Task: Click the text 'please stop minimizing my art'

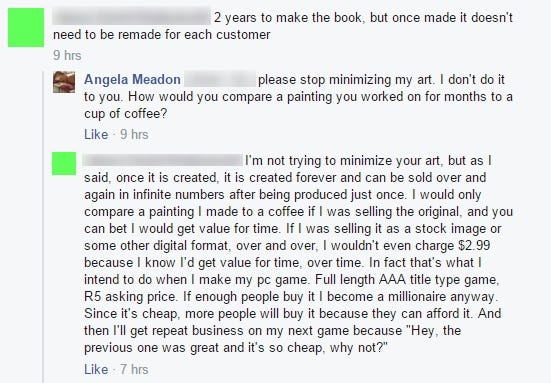Action: point(345,80)
